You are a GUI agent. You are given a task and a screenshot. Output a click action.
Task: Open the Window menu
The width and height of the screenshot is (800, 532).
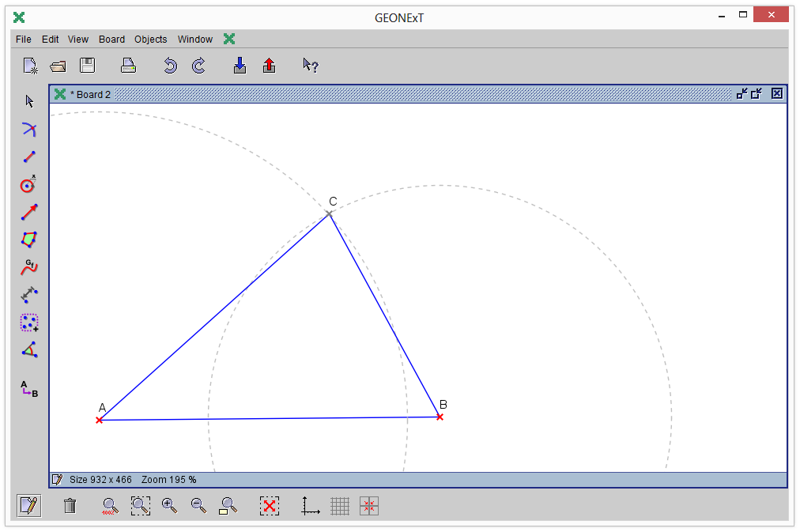tap(195, 40)
